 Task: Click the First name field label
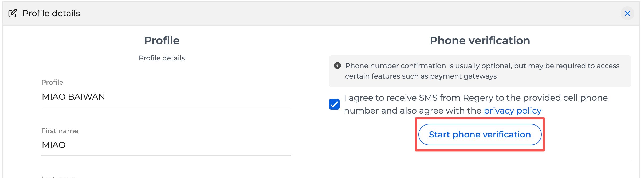click(60, 131)
